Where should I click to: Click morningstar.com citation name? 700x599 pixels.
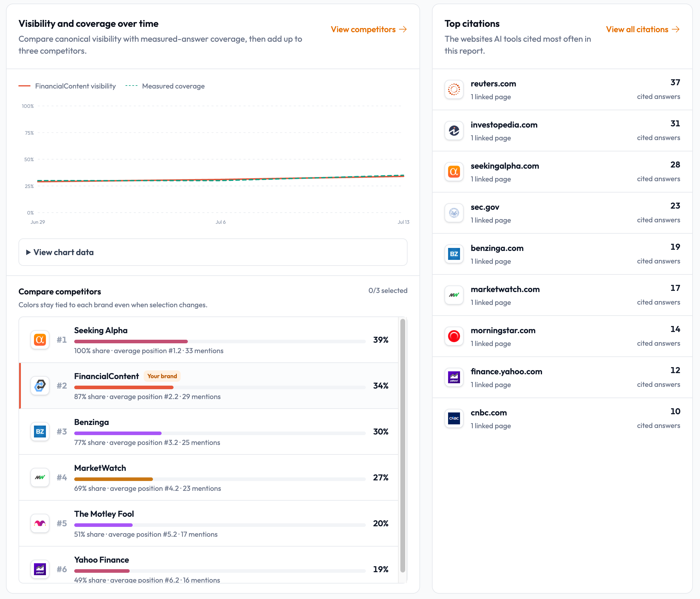coord(503,330)
